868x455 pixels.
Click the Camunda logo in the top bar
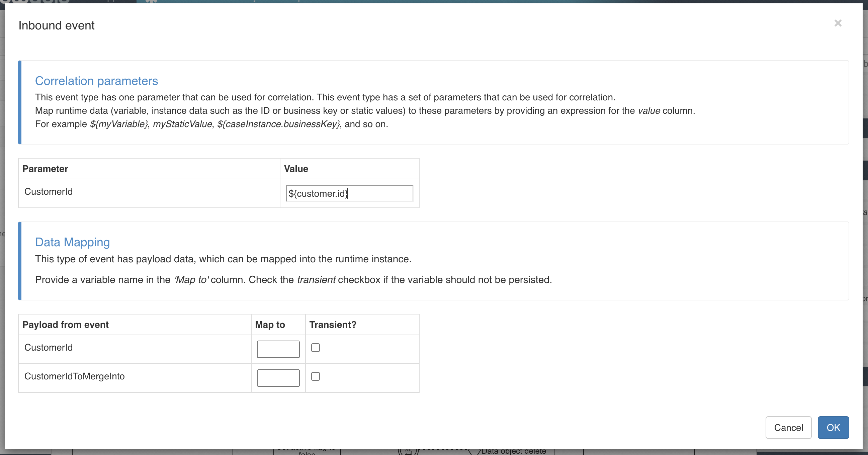coord(34,2)
